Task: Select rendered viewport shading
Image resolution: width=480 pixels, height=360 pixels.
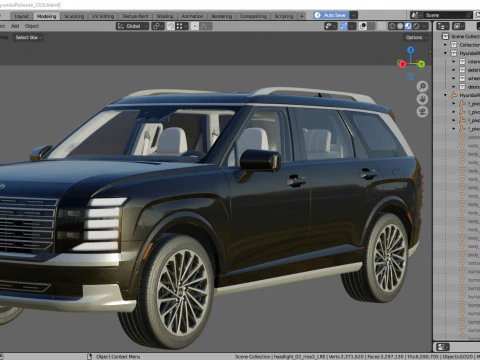Action: 416,26
